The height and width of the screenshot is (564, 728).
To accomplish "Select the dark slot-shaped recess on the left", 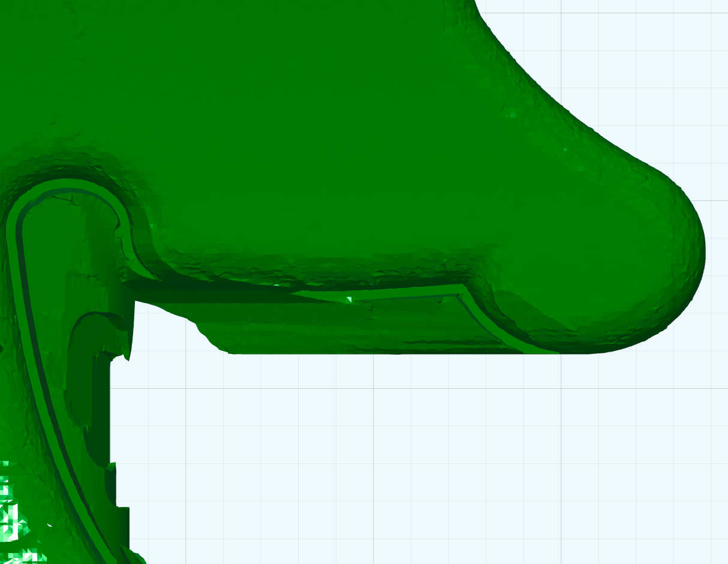I will point(81,372).
